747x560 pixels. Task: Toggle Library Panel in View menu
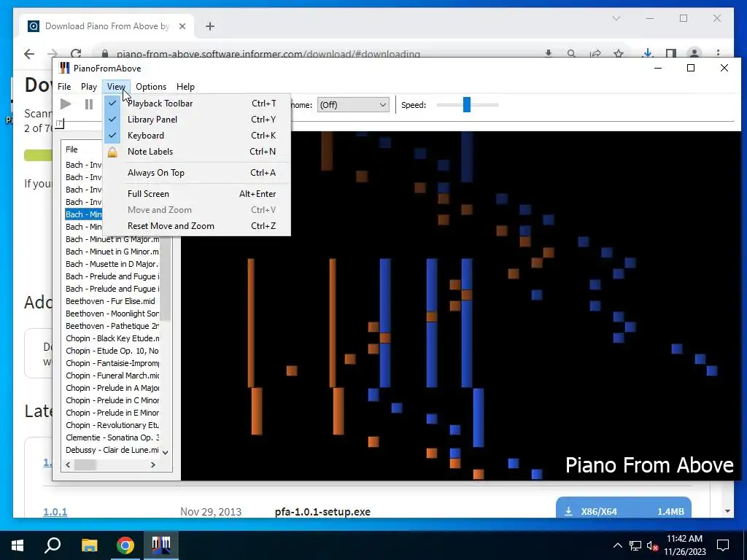click(196, 120)
